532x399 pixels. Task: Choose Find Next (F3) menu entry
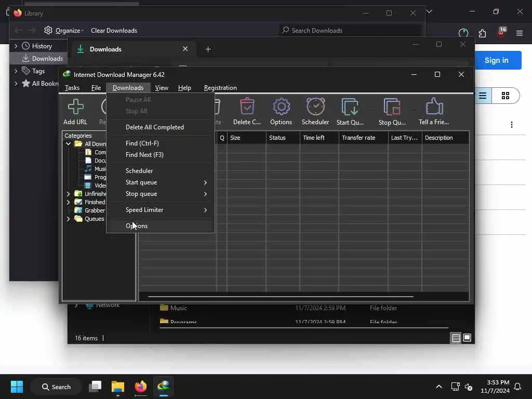(161, 155)
